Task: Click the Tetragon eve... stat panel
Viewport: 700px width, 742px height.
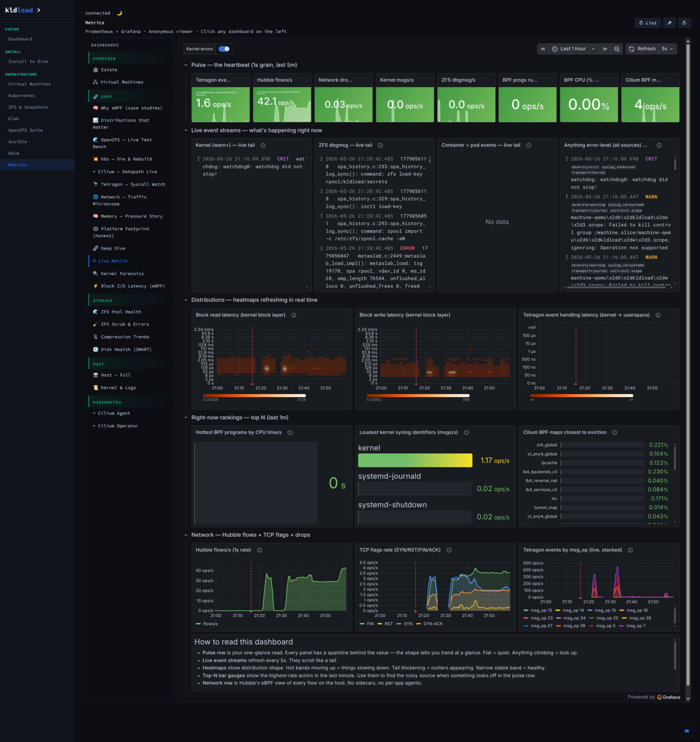Action: coord(220,98)
